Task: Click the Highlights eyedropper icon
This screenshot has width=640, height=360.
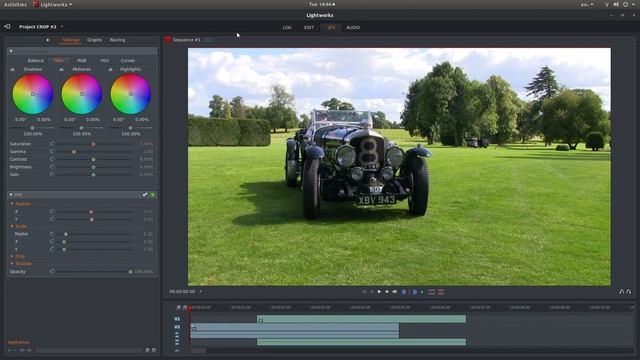Action: pyautogui.click(x=110, y=69)
